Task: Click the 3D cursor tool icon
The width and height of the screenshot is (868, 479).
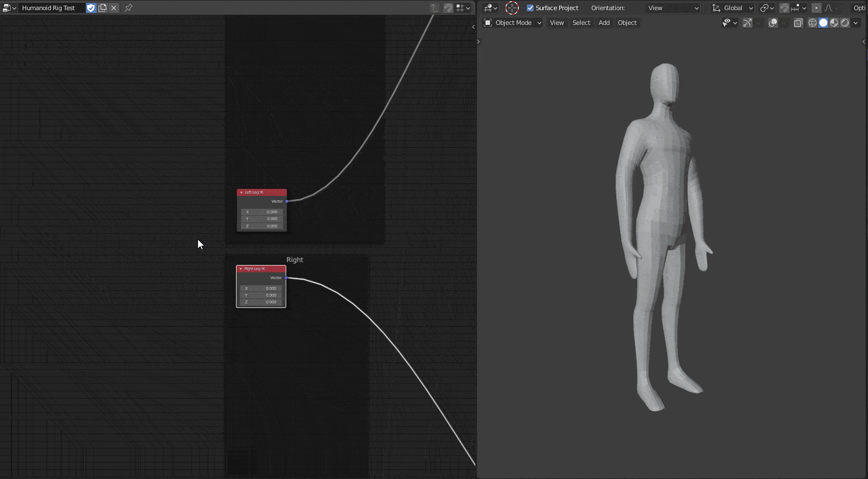Action: [x=512, y=8]
